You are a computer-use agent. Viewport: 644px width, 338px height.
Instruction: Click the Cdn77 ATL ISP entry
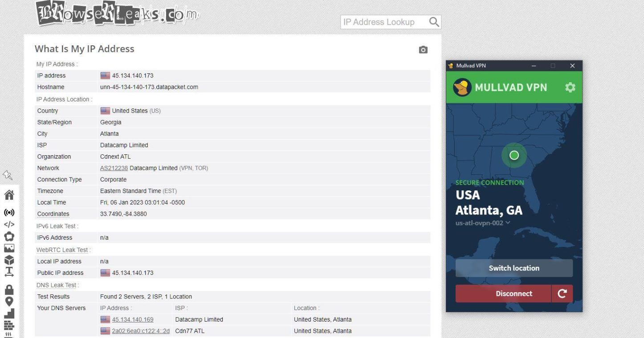coord(190,331)
